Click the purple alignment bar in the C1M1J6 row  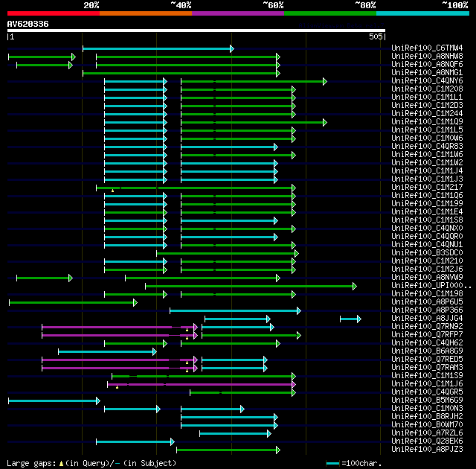[x=202, y=385]
